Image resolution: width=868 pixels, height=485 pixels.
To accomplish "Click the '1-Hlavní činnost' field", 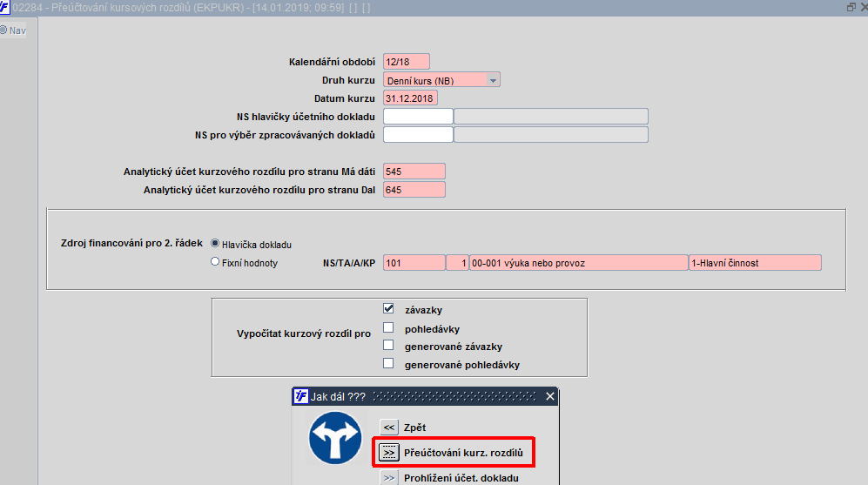I will [755, 262].
